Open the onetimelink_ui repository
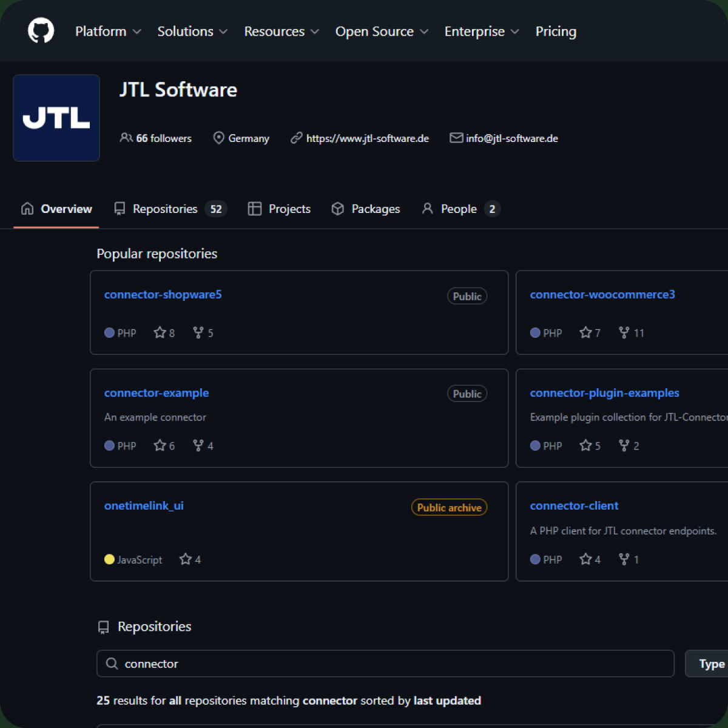 [144, 505]
